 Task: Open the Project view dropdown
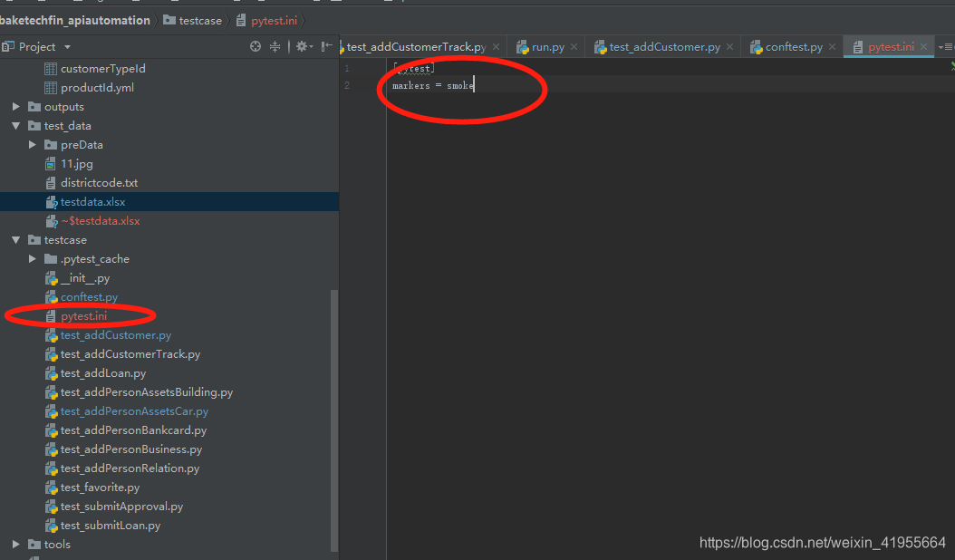[68, 47]
